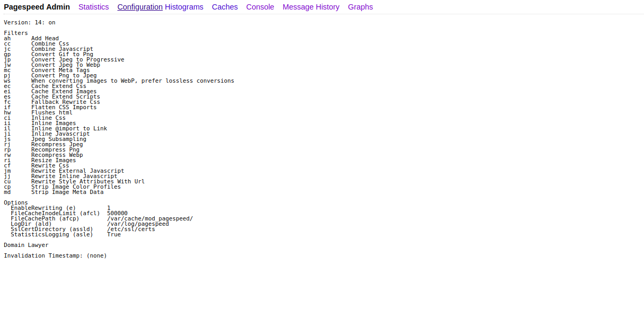Screen dimensions: 644x327
Task: Select Convert Jpeg to Progressive row
Action: click(x=64, y=59)
